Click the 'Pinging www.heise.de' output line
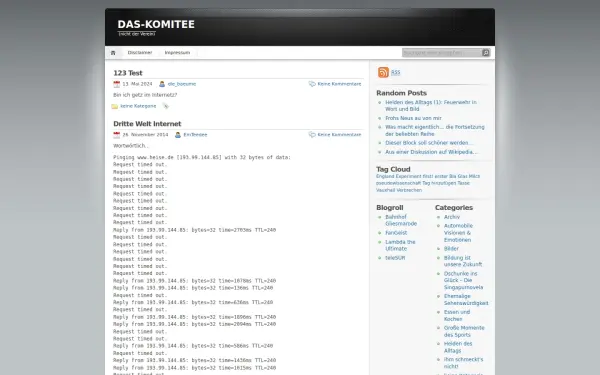Viewport: 600px width, 375px height. 202,157
